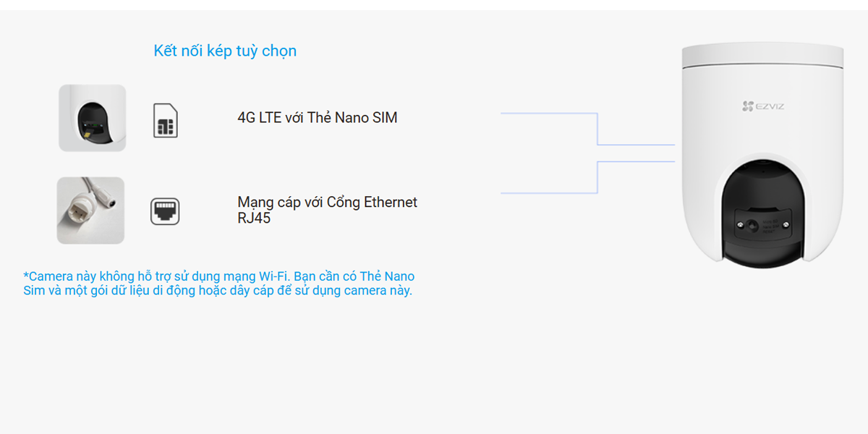Image resolution: width=868 pixels, height=434 pixels.
Task: Open the Ethernet cable photo thumbnail
Action: 91,210
